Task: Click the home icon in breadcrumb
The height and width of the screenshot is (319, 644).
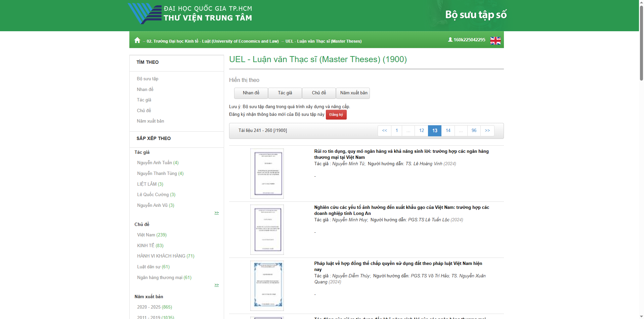Action: click(x=137, y=40)
